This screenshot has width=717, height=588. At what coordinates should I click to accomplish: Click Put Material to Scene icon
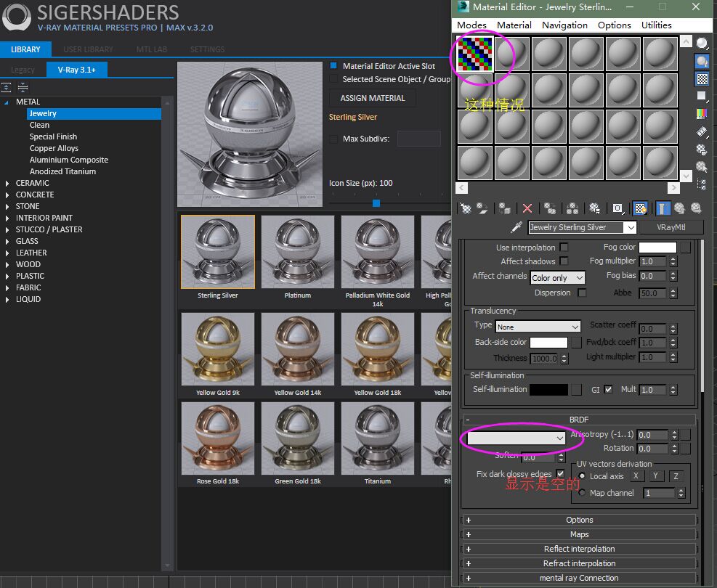[482, 208]
